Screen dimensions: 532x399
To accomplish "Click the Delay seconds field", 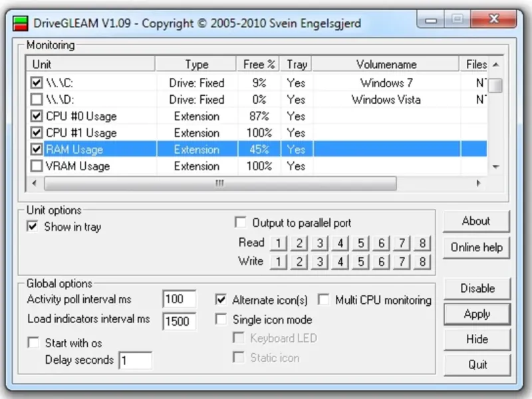I will [x=136, y=360].
